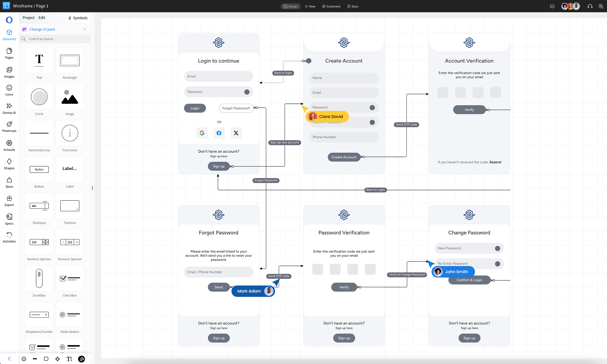Open Genius AI from the sidebar
This screenshot has width=607, height=364.
[x=9, y=108]
